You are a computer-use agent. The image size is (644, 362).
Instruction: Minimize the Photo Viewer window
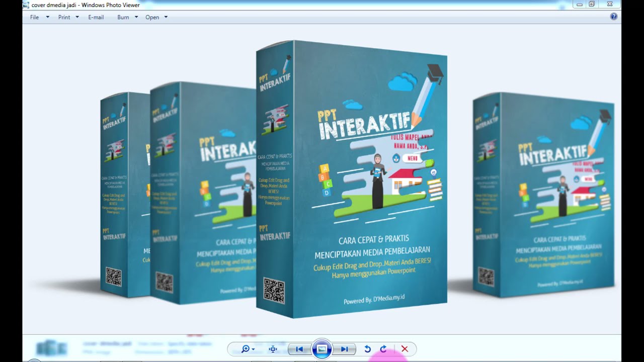click(580, 5)
